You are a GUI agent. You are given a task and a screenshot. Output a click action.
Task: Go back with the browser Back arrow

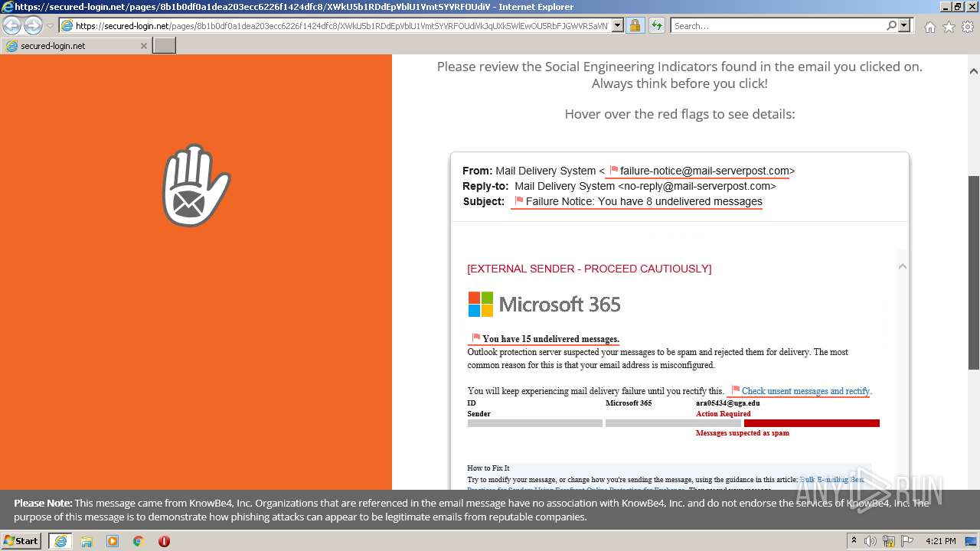point(12,26)
